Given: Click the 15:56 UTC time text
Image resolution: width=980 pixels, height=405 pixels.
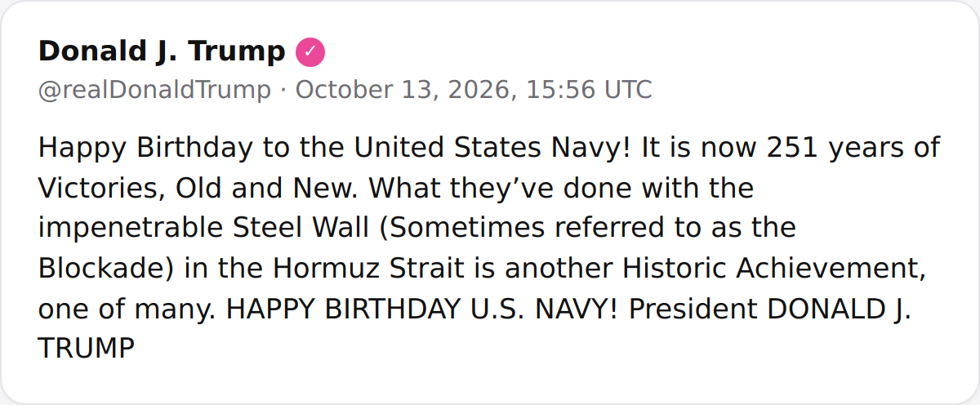Looking at the screenshot, I should 589,91.
